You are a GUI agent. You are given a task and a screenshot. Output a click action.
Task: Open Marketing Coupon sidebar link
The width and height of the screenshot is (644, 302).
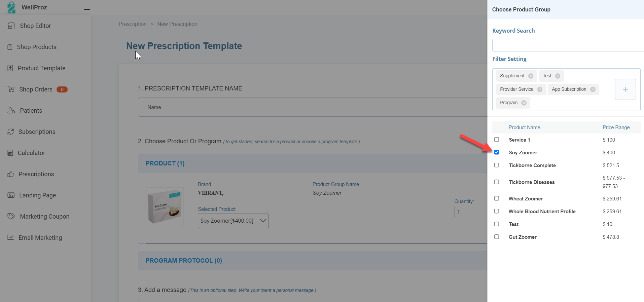coord(45,217)
